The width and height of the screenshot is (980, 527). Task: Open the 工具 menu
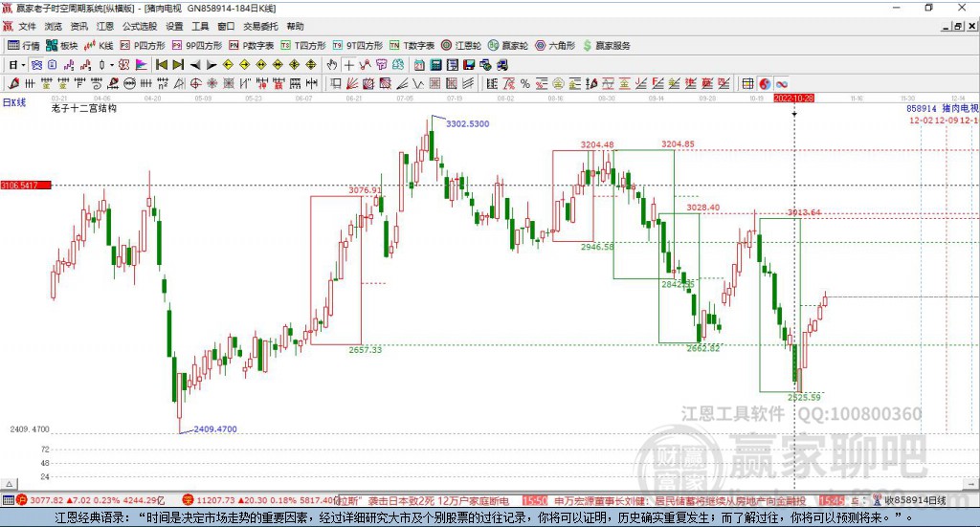point(200,26)
